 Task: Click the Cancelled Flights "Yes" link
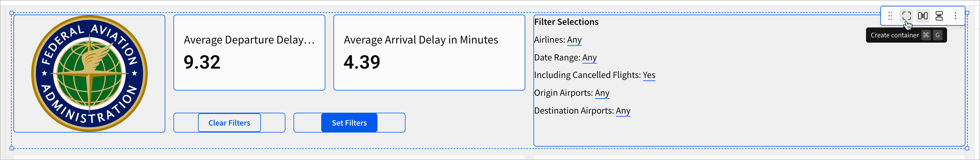click(x=649, y=75)
